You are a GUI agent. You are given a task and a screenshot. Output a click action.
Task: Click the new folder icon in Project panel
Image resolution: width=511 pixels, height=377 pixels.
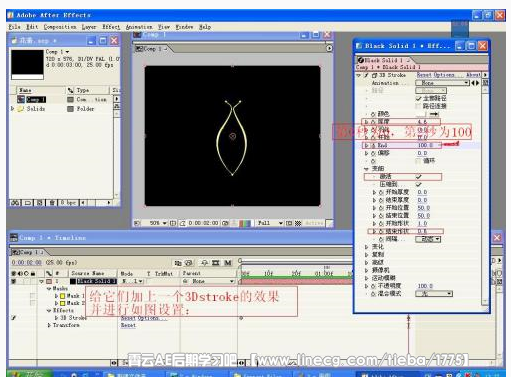click(28, 202)
